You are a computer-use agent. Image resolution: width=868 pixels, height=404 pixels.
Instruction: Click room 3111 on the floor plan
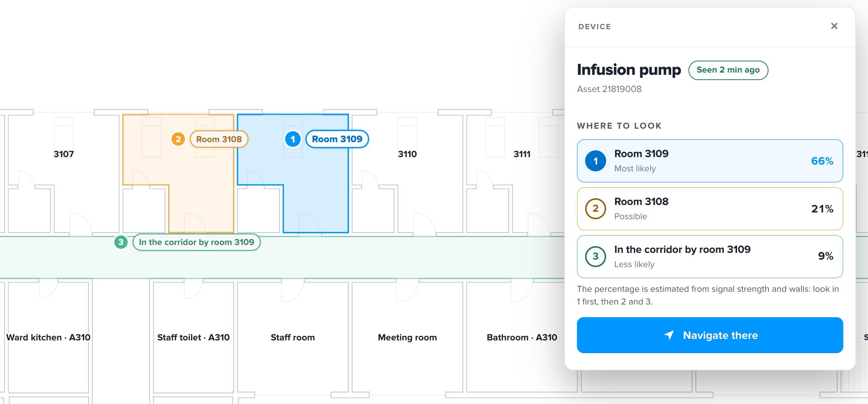pyautogui.click(x=522, y=154)
